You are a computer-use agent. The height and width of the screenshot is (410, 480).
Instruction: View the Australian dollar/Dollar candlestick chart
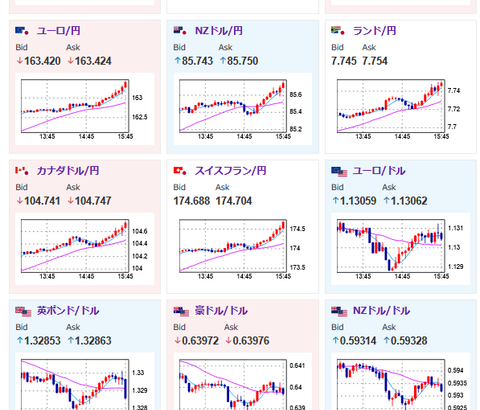(243, 381)
